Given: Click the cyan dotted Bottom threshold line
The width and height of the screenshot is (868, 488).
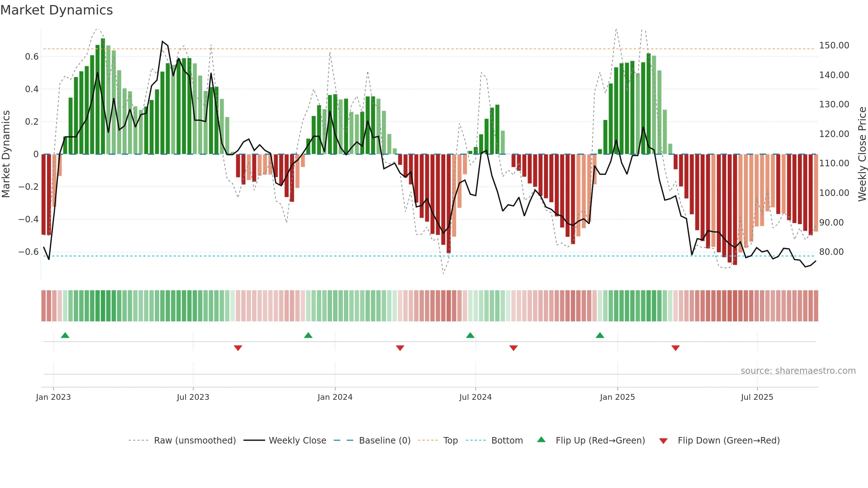Looking at the screenshot, I should [430, 256].
